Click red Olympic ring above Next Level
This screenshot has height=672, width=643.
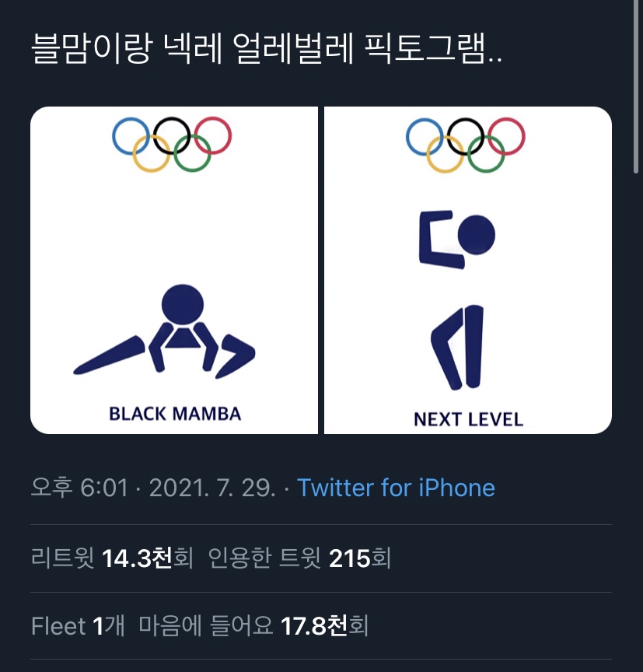point(506,135)
